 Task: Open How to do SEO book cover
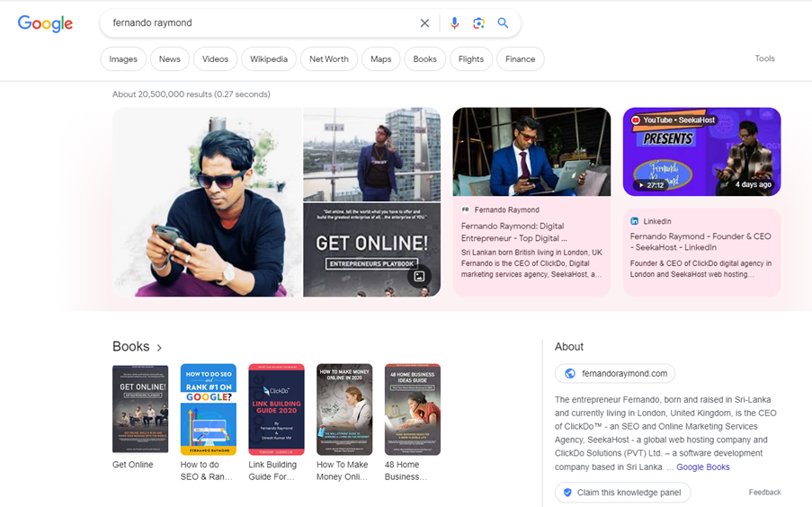209,409
